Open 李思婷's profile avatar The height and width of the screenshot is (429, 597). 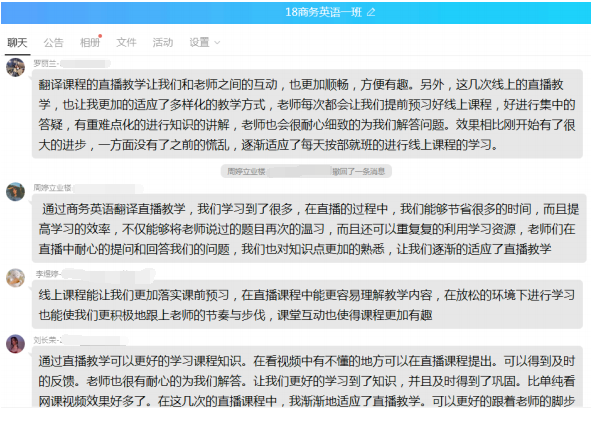click(16, 278)
